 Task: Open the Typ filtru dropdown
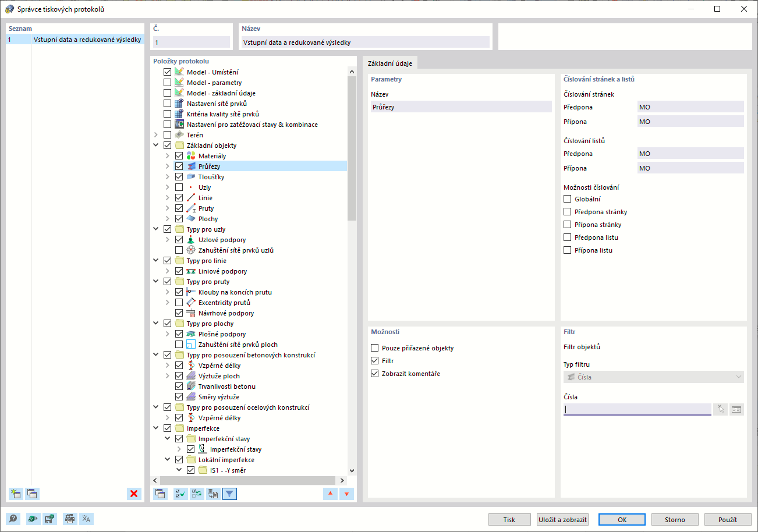tap(654, 377)
